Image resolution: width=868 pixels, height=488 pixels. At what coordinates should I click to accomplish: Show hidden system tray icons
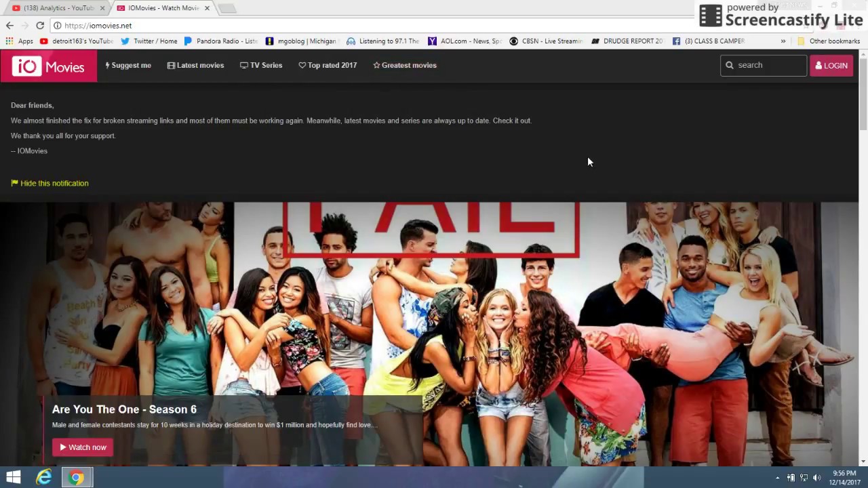coord(778,478)
